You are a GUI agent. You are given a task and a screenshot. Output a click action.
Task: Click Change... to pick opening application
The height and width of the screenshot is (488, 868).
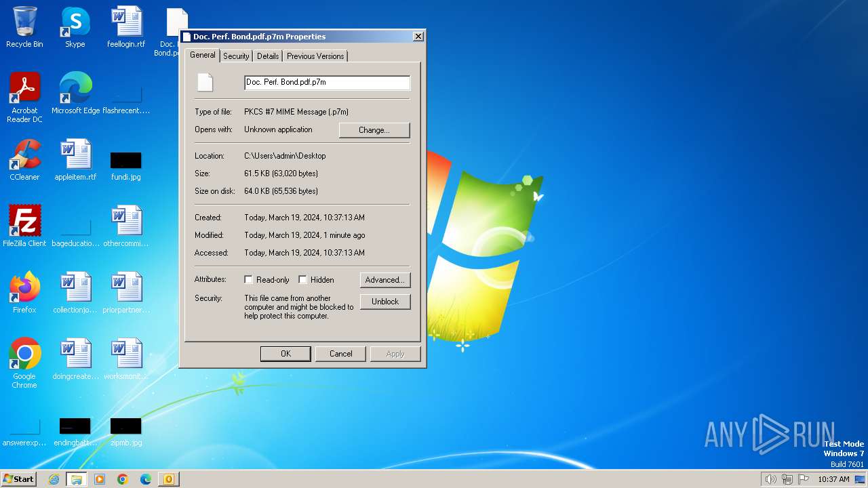374,130
